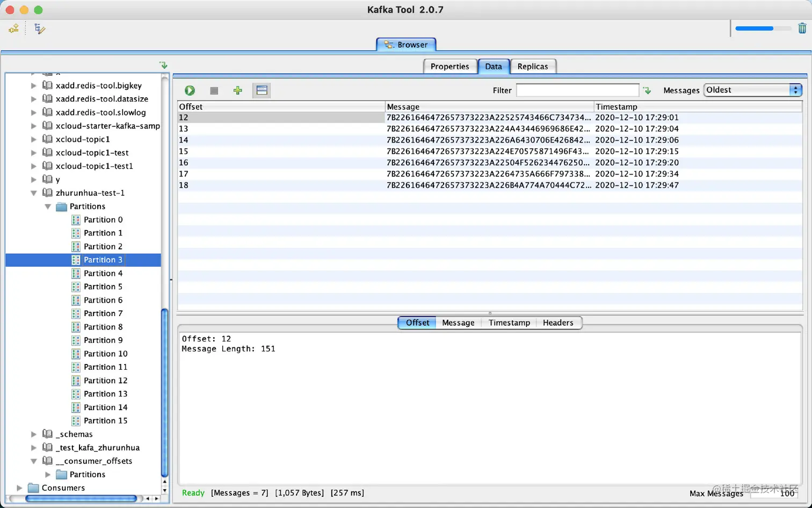The height and width of the screenshot is (508, 812).
Task: Open the Message detail tab
Action: coord(458,323)
